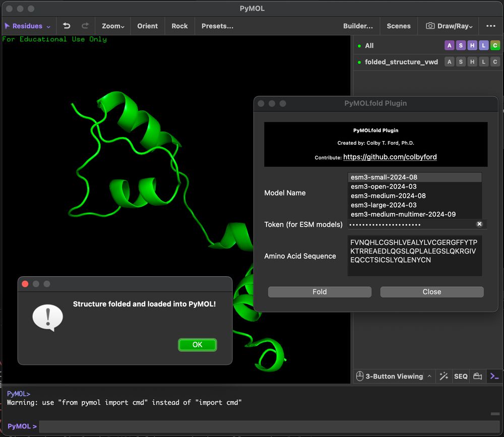
Task: Select esm3-small-2024-08 model
Action: [415, 177]
